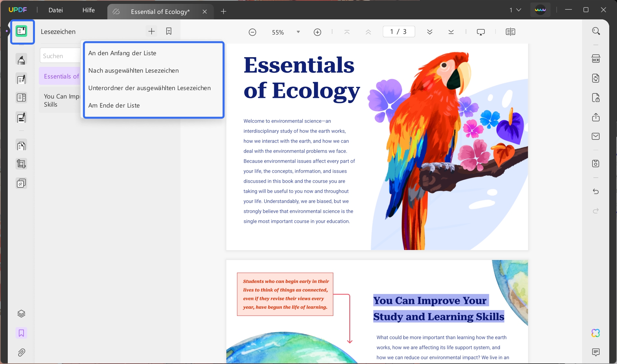This screenshot has width=617, height=364.
Task: Open the Edit PDF tool
Action: coord(21,79)
